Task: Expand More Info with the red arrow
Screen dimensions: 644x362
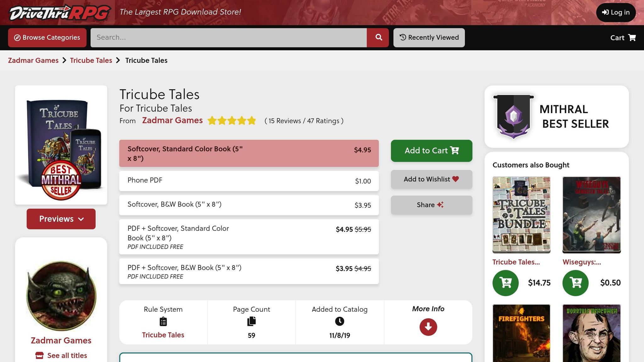Action: click(428, 327)
